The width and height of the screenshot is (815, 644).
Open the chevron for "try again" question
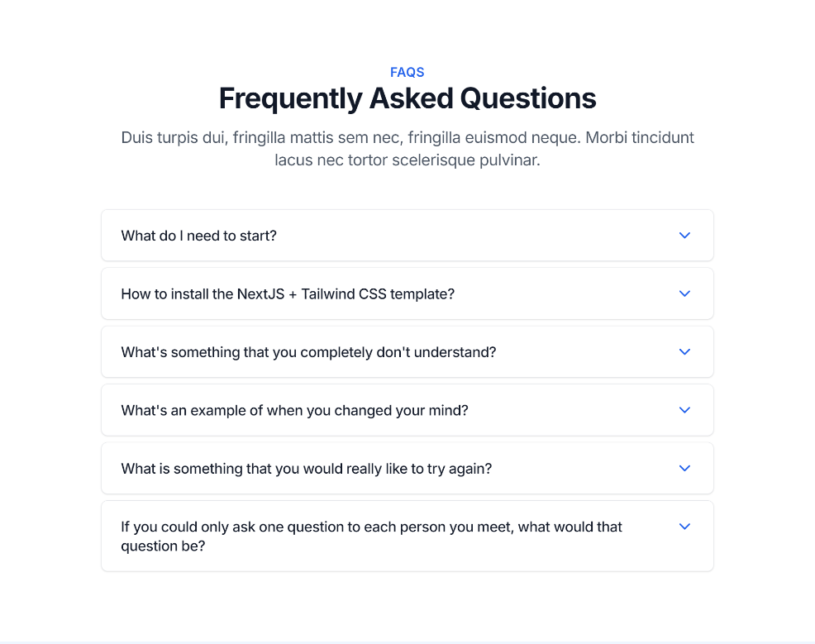click(x=684, y=468)
